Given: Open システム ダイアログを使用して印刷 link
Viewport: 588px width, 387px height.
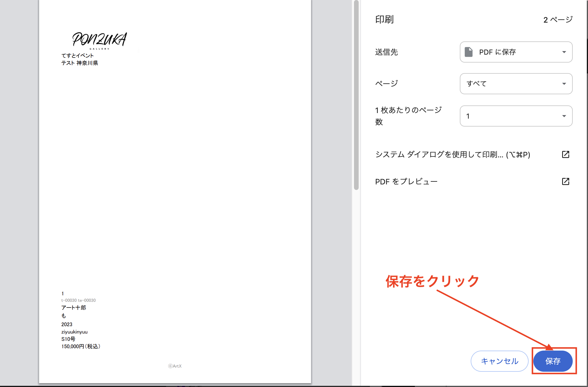Looking at the screenshot, I should click(452, 154).
